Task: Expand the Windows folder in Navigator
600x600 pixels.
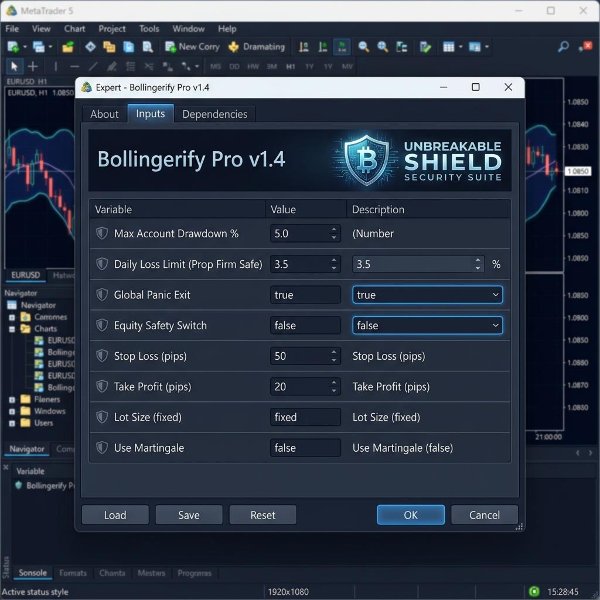Action: pyautogui.click(x=12, y=412)
